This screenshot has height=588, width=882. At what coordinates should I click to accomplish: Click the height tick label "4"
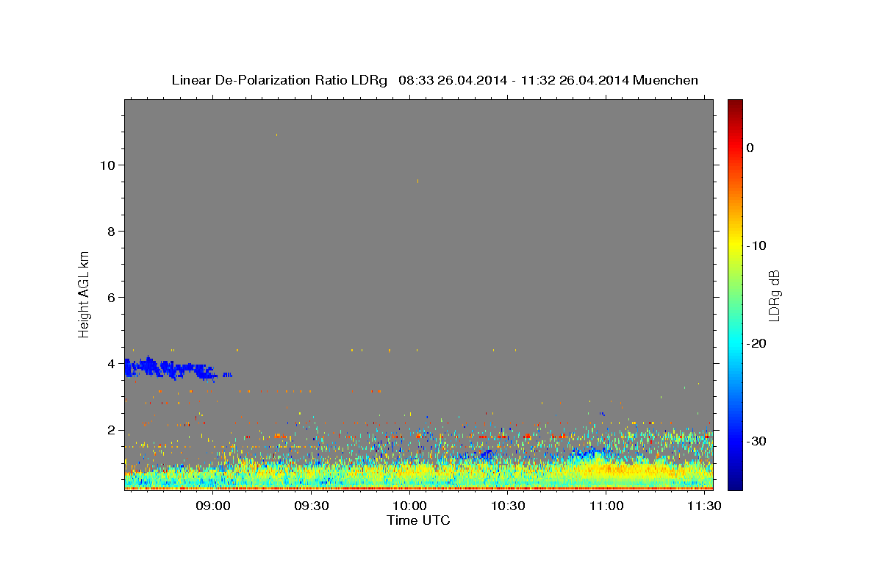click(110, 363)
